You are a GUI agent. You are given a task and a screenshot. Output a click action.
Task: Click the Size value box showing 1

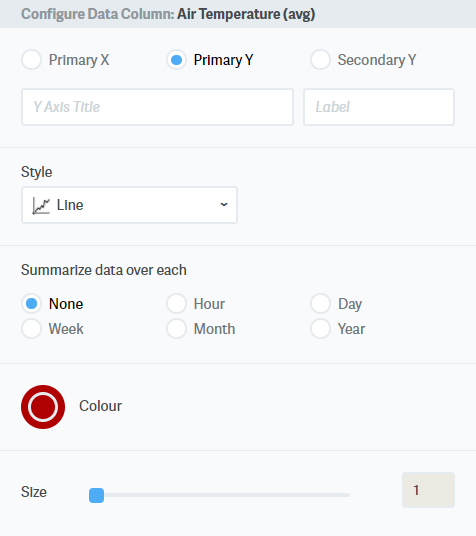(428, 490)
